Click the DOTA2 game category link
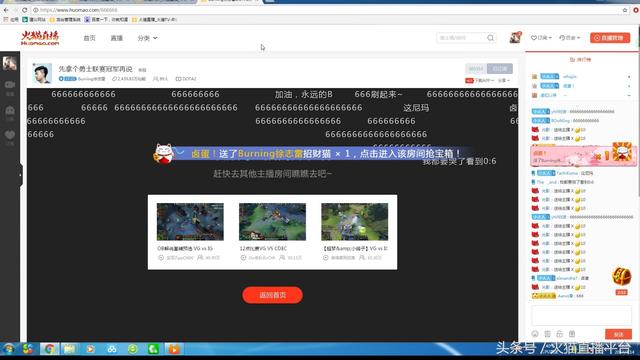The height and width of the screenshot is (360, 640). [x=186, y=79]
